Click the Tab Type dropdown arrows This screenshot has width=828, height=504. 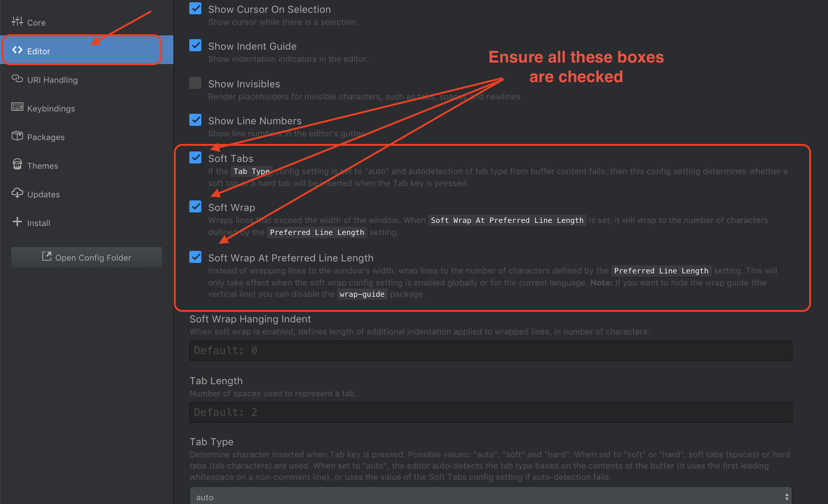[787, 497]
